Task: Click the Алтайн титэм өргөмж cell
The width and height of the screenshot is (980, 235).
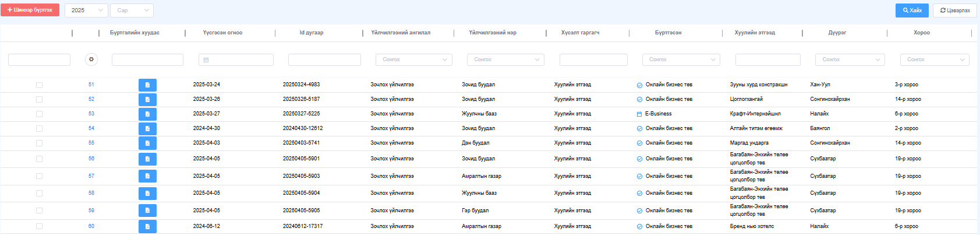Action: point(756,128)
